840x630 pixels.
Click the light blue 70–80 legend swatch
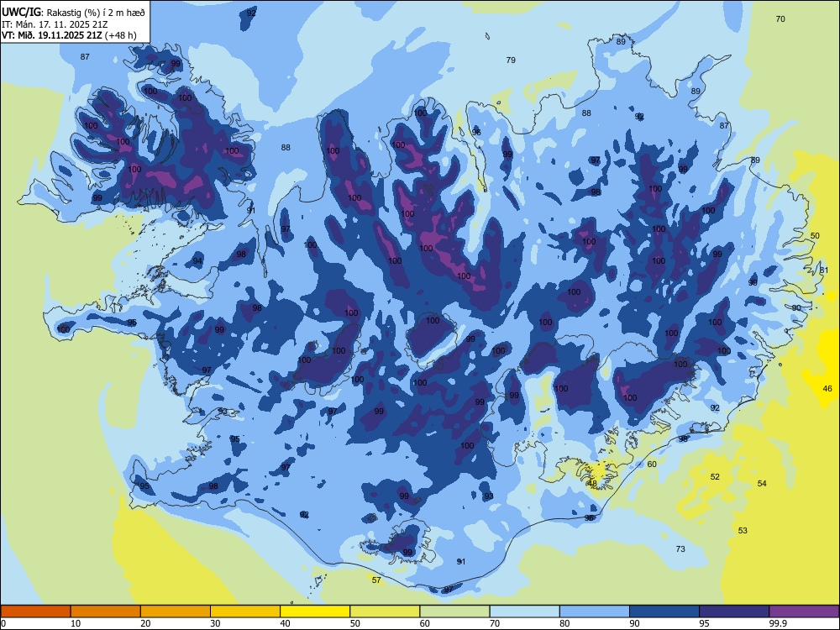click(524, 612)
